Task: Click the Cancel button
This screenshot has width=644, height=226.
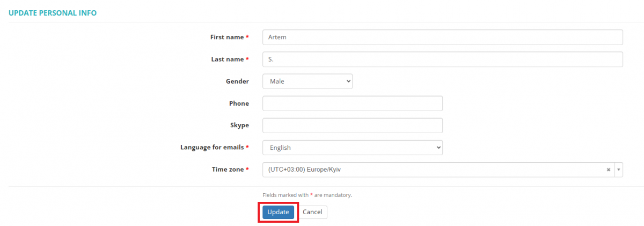Action: click(x=312, y=212)
